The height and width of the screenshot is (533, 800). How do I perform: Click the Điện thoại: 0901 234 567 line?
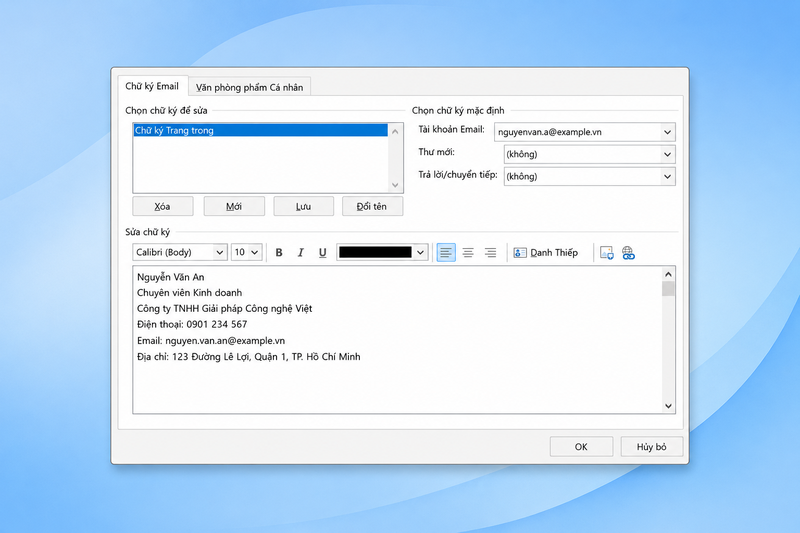(192, 324)
